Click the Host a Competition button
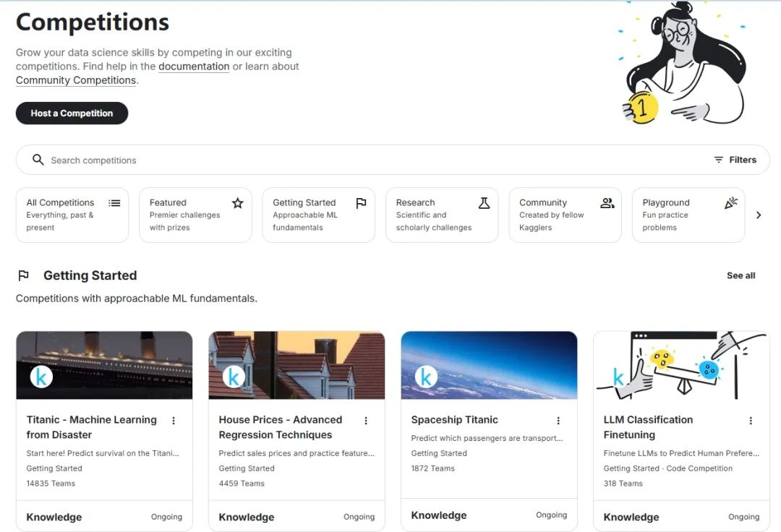781x532 pixels. (x=72, y=113)
